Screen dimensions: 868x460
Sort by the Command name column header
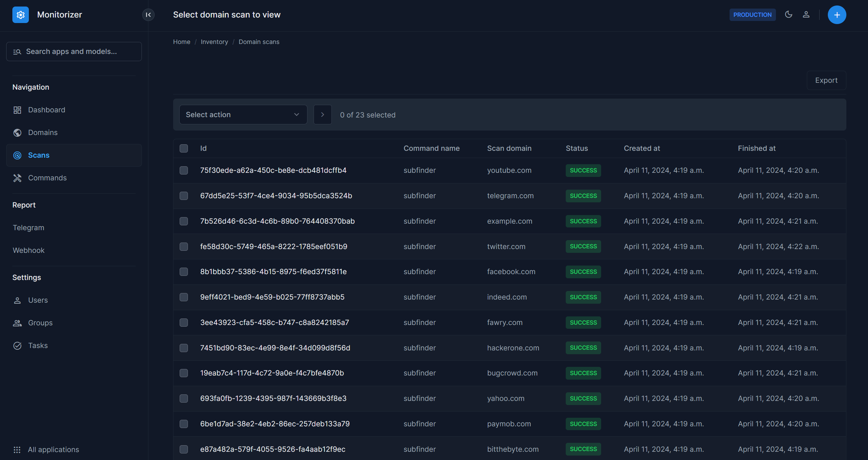431,148
